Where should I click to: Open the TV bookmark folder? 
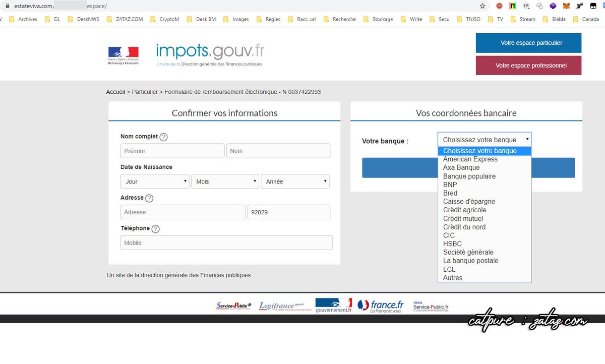click(x=495, y=19)
